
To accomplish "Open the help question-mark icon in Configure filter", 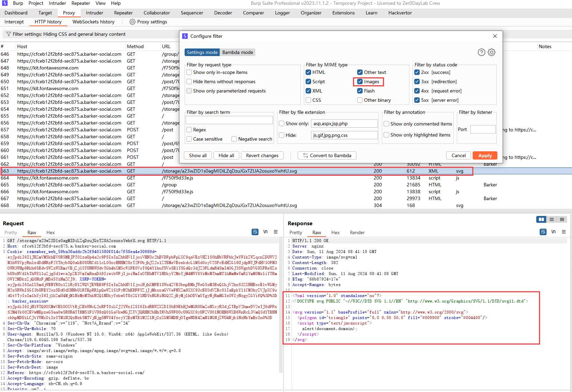I will 482,52.
